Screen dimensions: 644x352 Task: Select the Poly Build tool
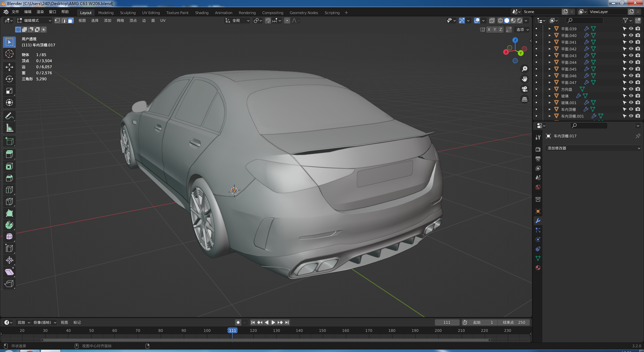(x=9, y=213)
